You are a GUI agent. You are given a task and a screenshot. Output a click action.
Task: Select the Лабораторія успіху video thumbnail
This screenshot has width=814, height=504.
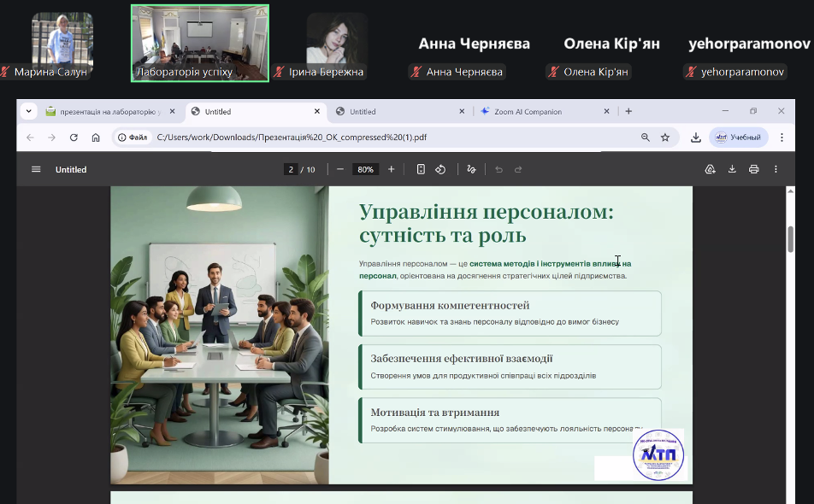(x=200, y=43)
